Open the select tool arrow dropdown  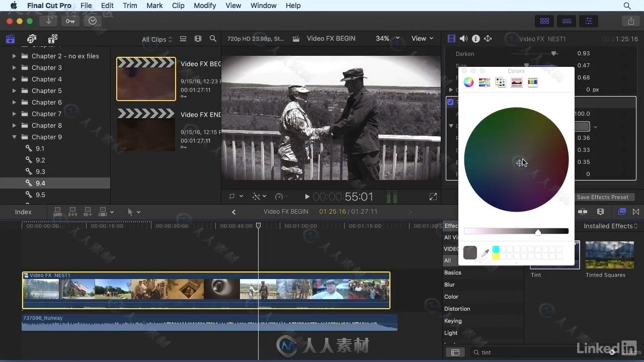point(134,212)
